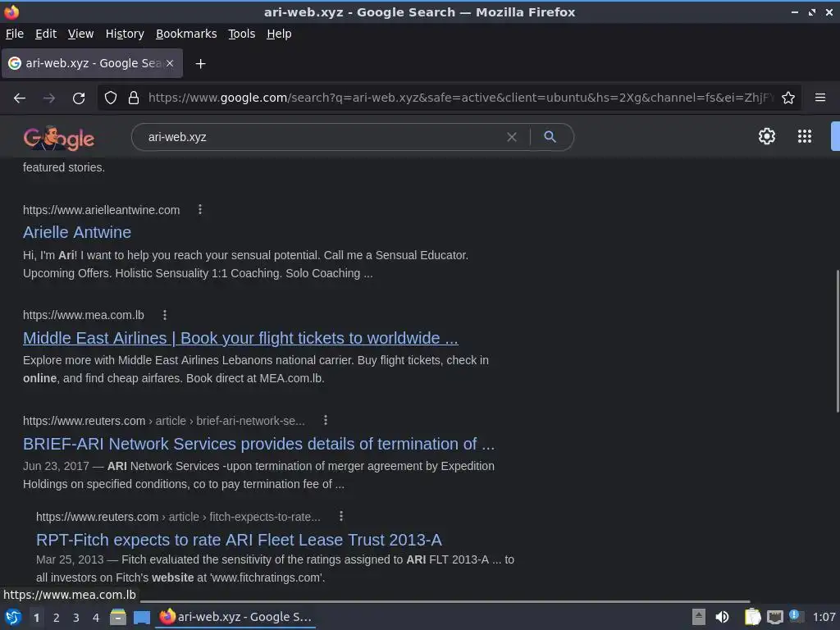Open the Bookmarks menu
840x630 pixels.
186,34
